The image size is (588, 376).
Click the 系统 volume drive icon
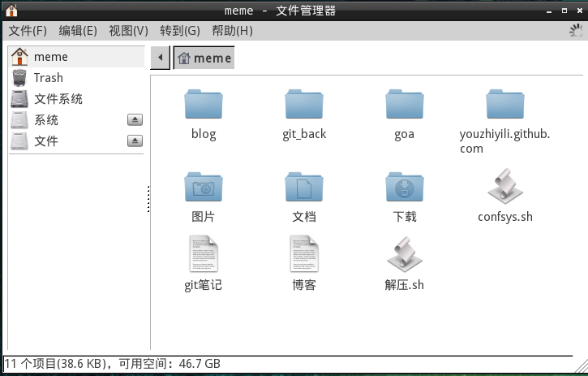click(x=19, y=120)
